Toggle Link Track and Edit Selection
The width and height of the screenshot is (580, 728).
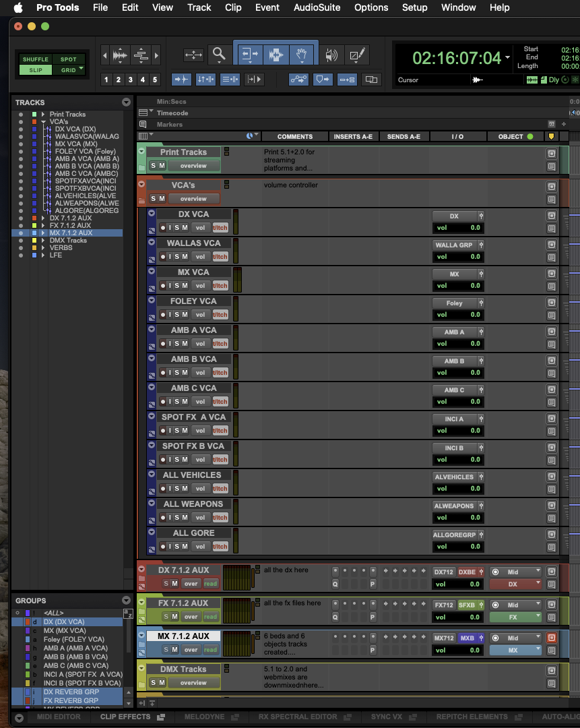pos(230,80)
